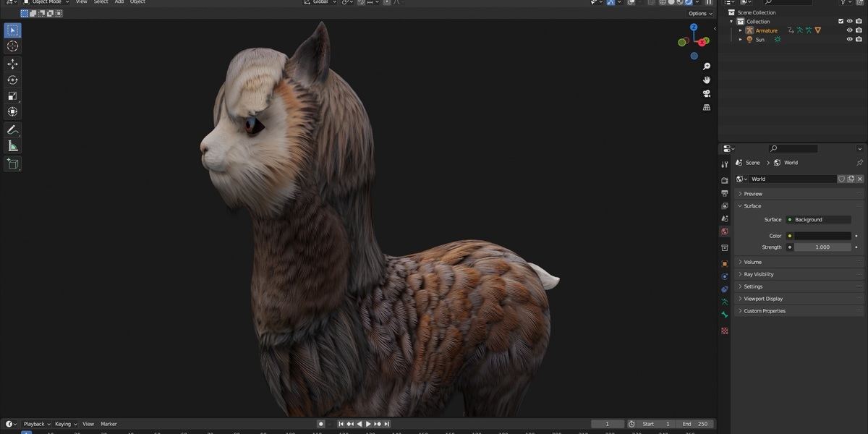Open the viewport View menu
This screenshot has height=434, width=868.
[x=82, y=2]
